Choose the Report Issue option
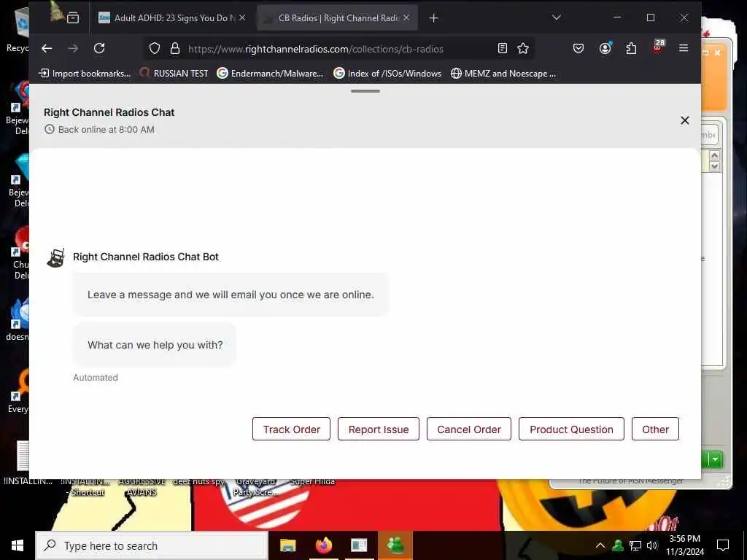747x560 pixels. click(x=379, y=429)
